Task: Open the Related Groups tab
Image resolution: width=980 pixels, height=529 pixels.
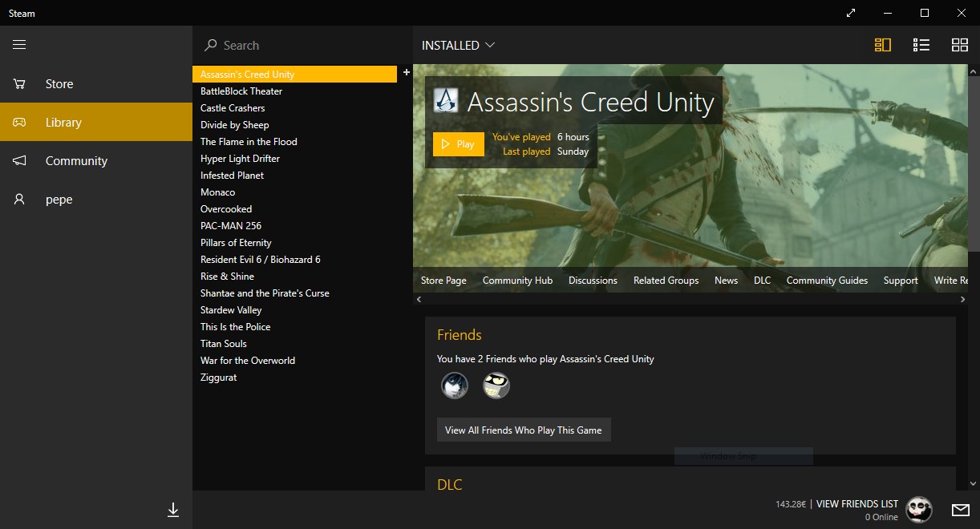Action: click(666, 281)
